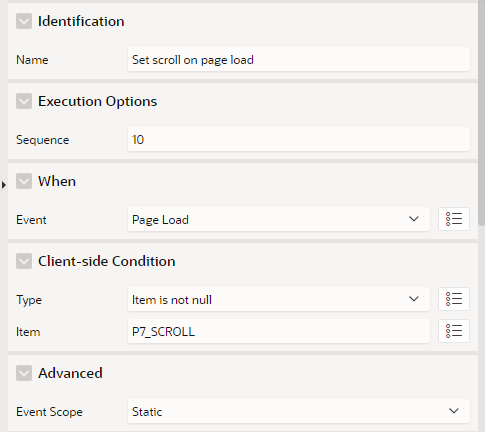485x432 pixels.
Task: Open the Event Scope dropdown showing Static
Action: tap(299, 411)
